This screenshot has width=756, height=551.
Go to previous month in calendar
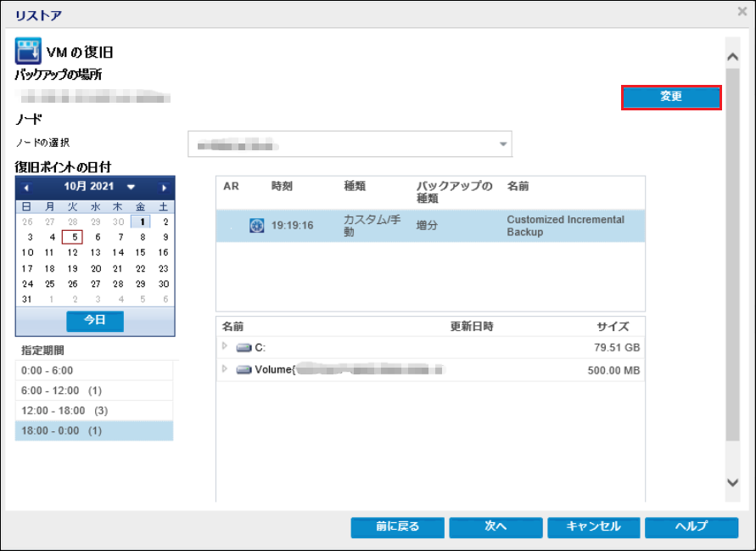coord(25,187)
